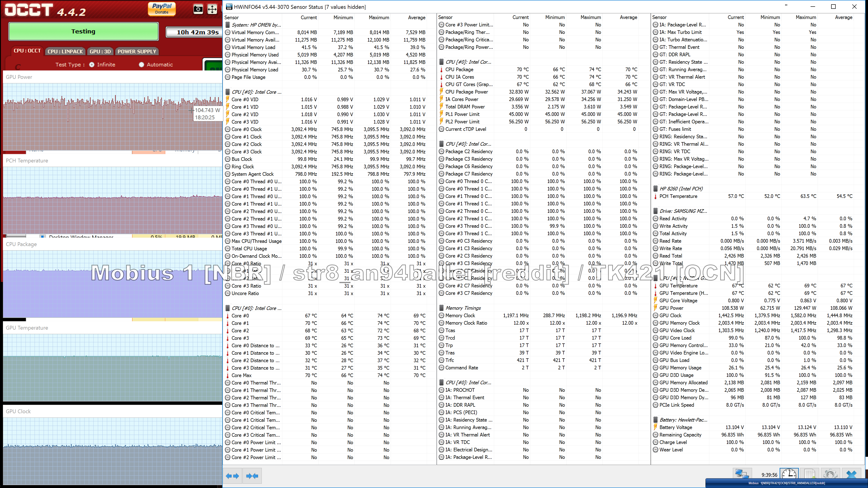
Task: Click the HWiNFO64 title bar app icon
Action: (229, 7)
